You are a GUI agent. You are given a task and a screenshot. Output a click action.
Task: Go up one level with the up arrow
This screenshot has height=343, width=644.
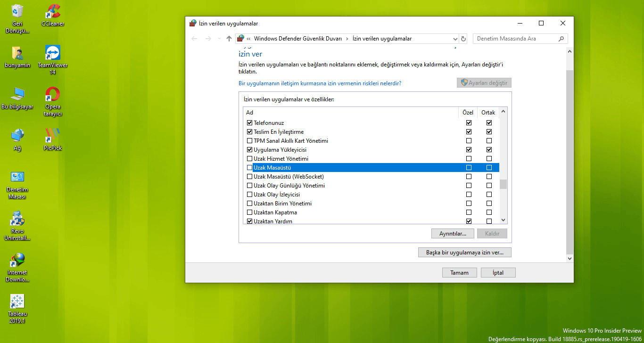click(229, 39)
